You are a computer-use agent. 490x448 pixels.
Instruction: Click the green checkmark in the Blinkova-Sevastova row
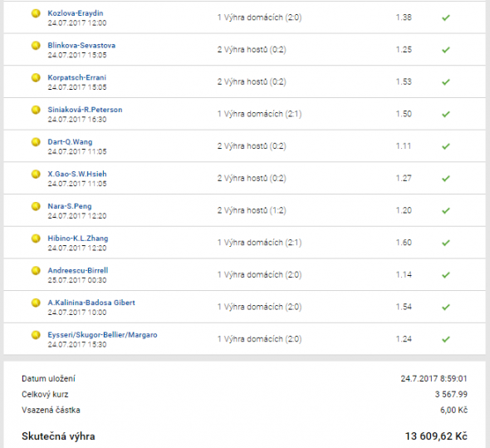tap(446, 50)
